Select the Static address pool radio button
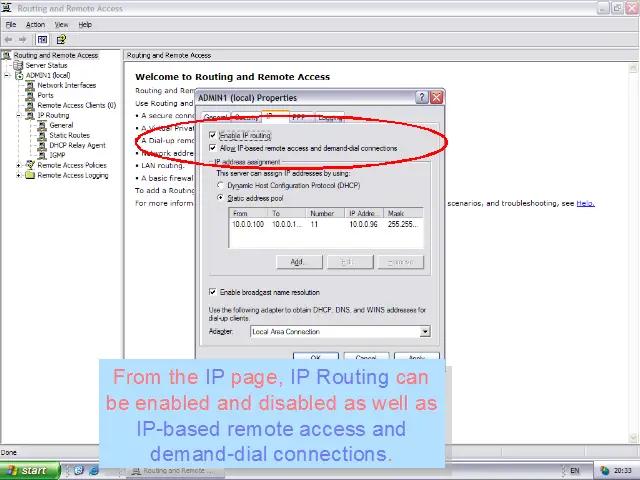This screenshot has width=640, height=480. click(221, 198)
